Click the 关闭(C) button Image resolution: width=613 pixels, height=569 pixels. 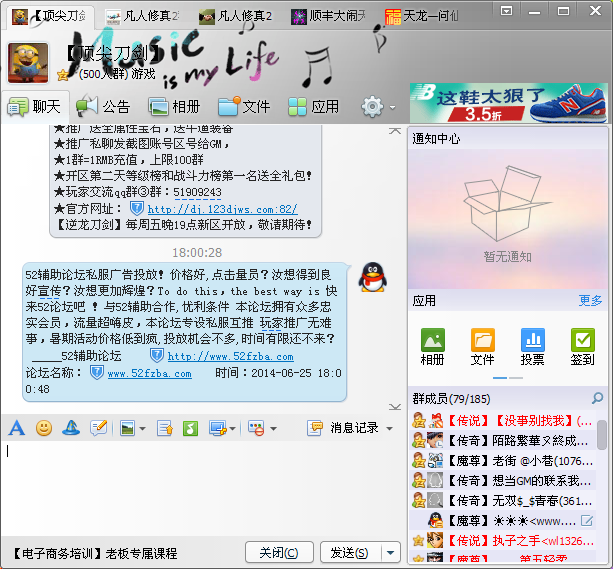(279, 553)
